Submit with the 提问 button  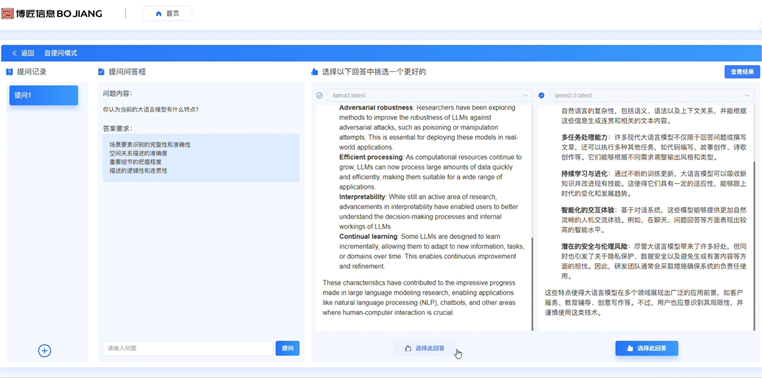coord(288,348)
